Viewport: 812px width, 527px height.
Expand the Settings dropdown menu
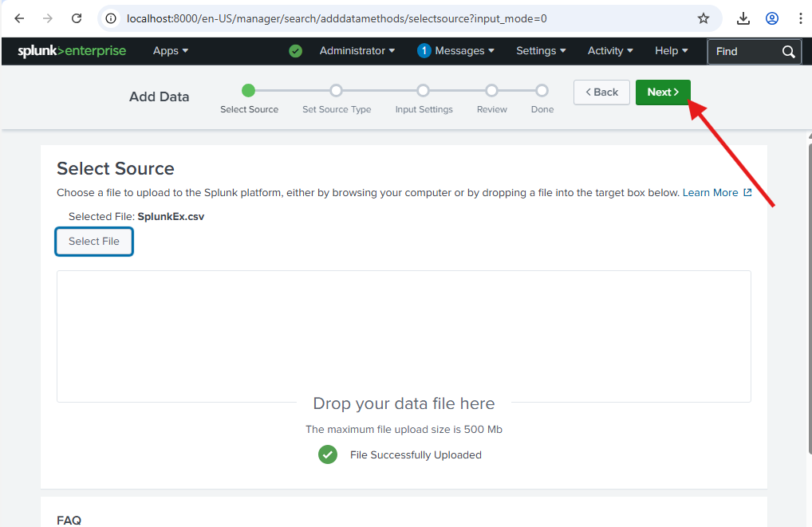[541, 51]
